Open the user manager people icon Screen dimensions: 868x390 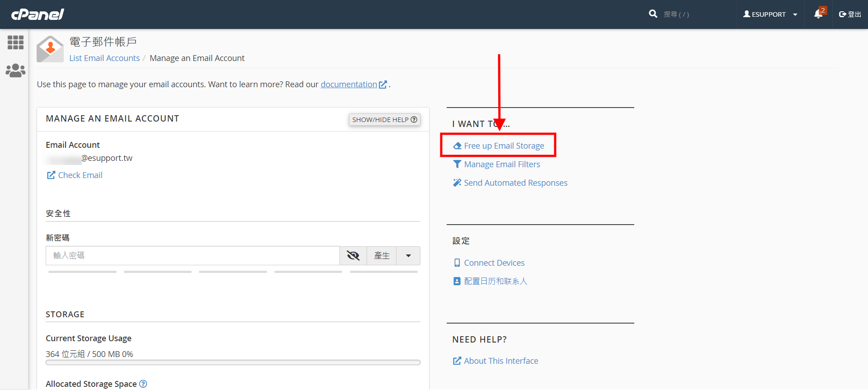click(x=15, y=70)
